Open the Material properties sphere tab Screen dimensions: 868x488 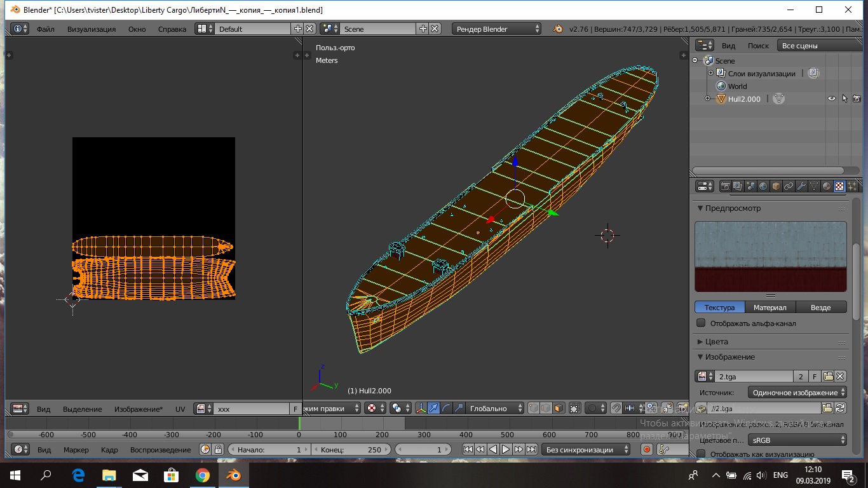tap(827, 186)
